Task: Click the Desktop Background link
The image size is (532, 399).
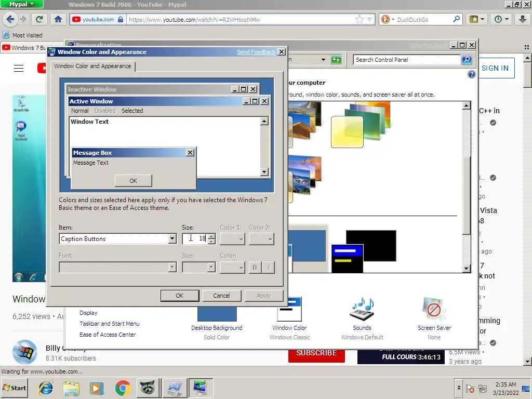Action: click(x=217, y=328)
